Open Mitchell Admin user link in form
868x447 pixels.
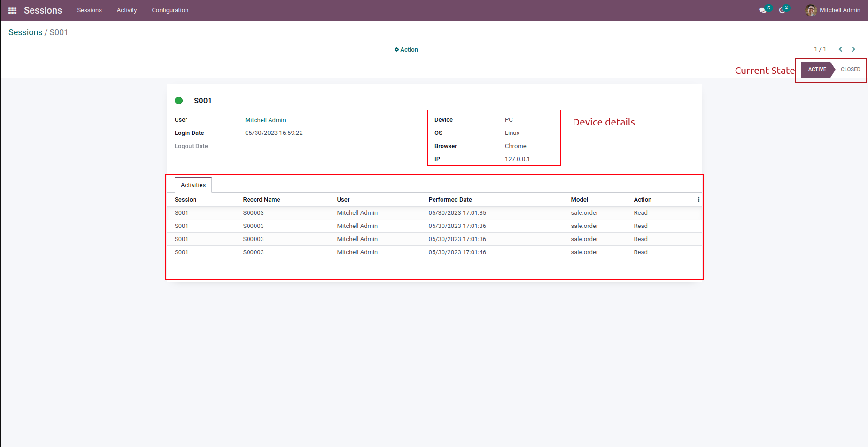coord(265,120)
